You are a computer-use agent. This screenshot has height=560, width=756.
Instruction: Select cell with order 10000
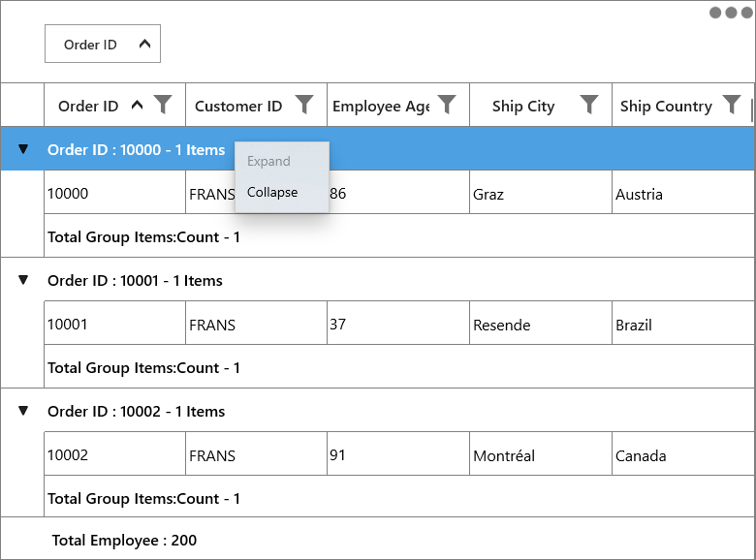click(114, 192)
